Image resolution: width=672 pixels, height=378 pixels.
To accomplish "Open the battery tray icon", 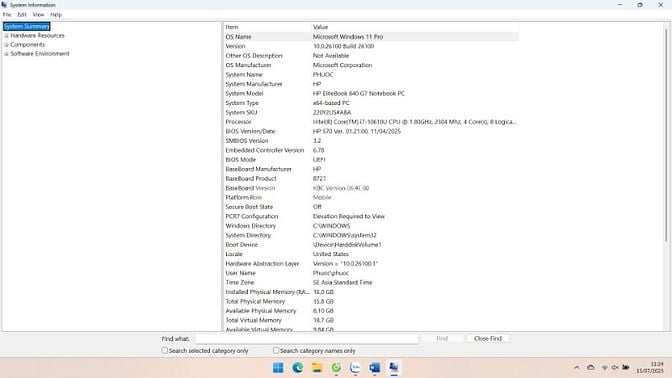I will [626, 368].
